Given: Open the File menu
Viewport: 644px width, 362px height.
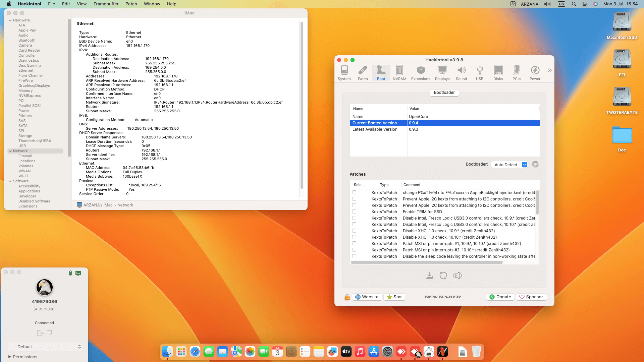Looking at the screenshot, I should (51, 4).
